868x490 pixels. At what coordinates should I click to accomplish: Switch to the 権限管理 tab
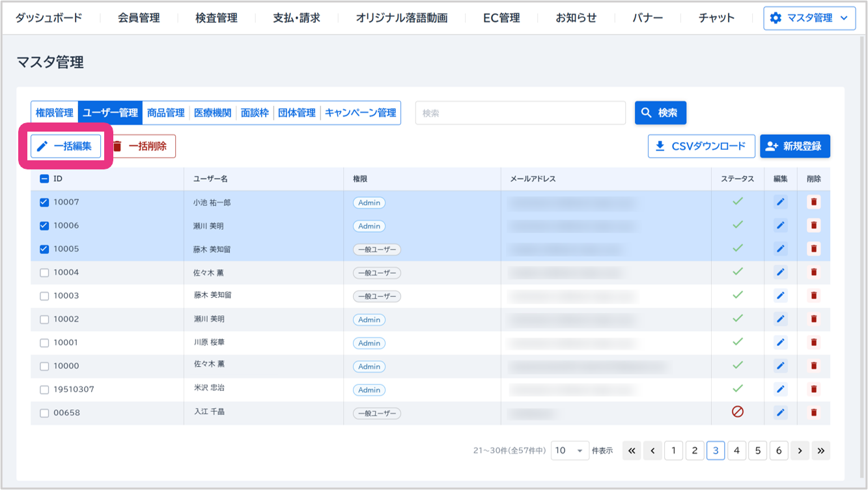point(54,113)
